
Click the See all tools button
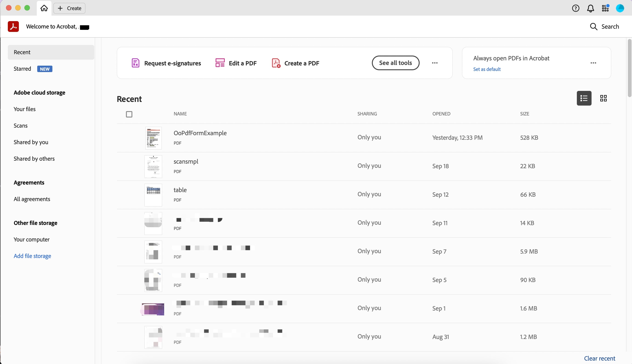click(396, 63)
